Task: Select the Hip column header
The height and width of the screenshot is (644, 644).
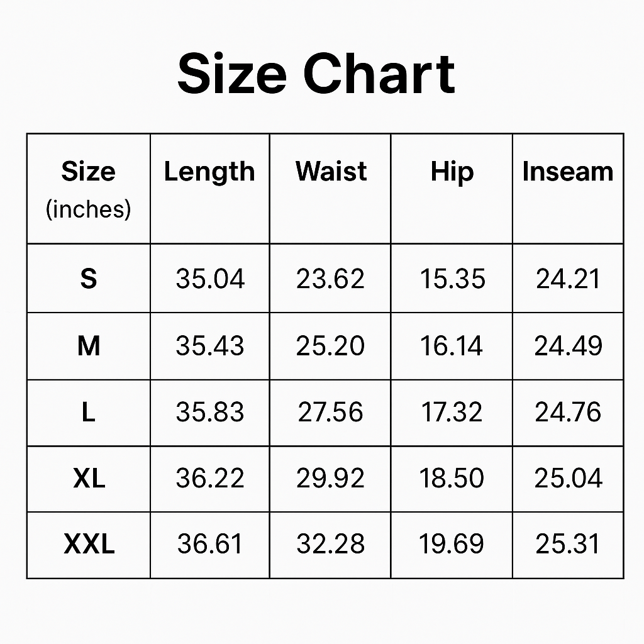Action: [x=452, y=172]
